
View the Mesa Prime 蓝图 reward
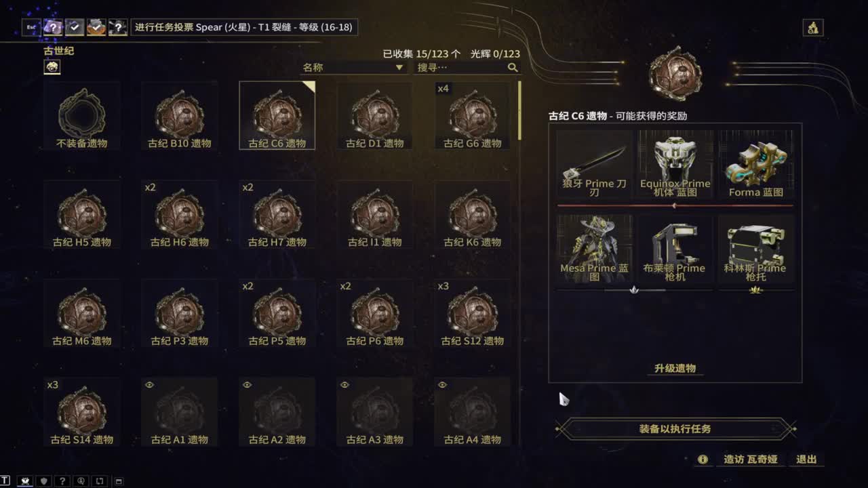pos(594,249)
